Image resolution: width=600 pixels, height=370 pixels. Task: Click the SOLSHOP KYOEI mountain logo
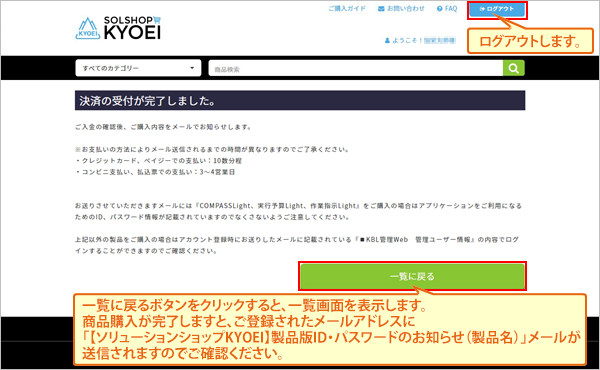[x=88, y=28]
